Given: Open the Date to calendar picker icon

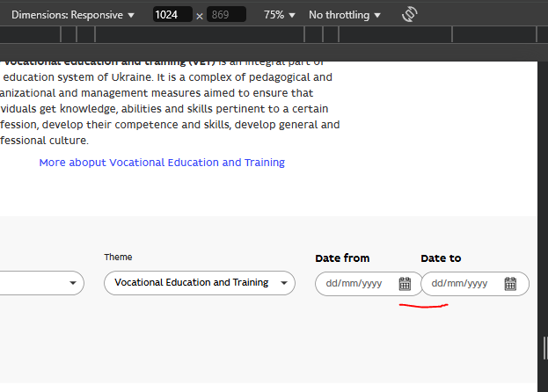Looking at the screenshot, I should [x=510, y=283].
